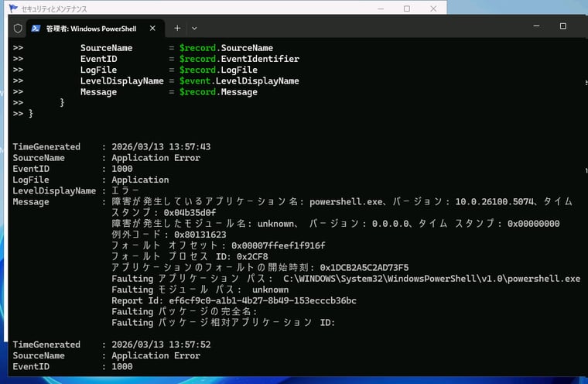The image size is (588, 384).
Task: Click the fault process ID 0x2CF8
Action: 252,256
